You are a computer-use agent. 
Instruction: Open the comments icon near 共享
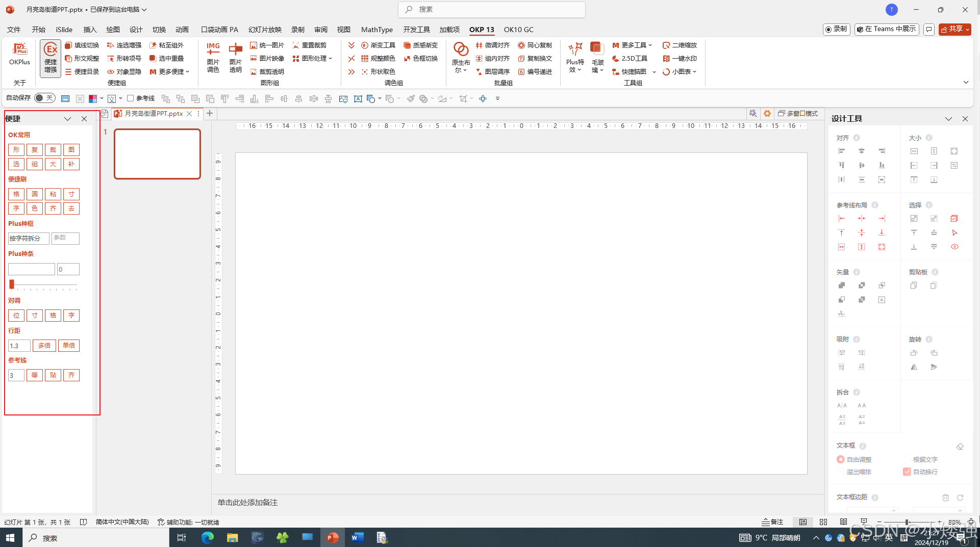click(929, 30)
